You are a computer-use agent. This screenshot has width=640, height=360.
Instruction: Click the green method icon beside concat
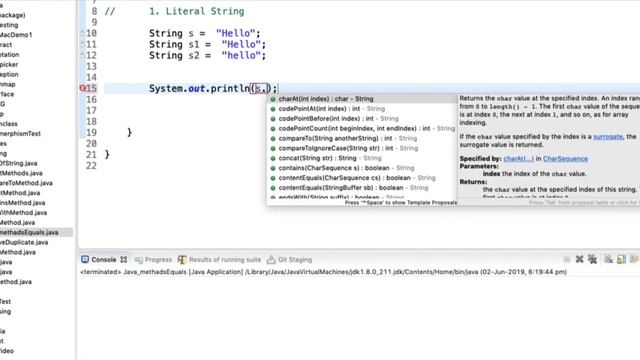pos(273,158)
